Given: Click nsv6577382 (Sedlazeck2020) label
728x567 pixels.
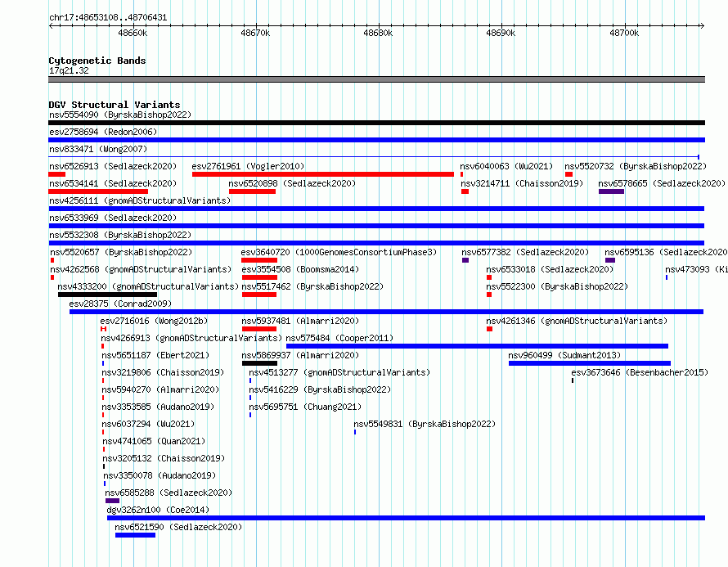Looking at the screenshot, I should pyautogui.click(x=525, y=252).
